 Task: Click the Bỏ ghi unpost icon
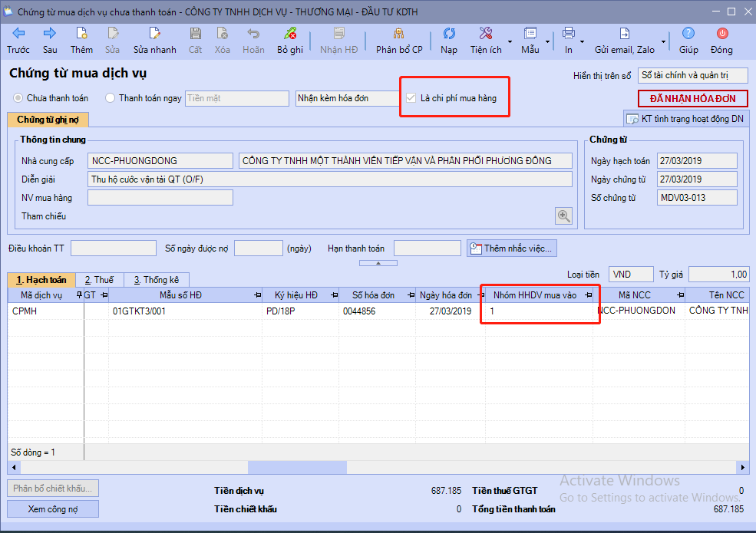click(x=290, y=34)
